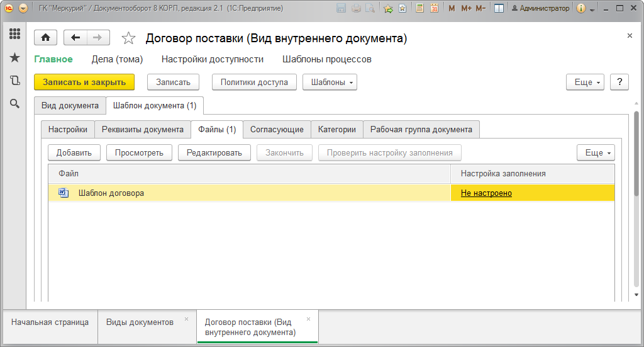Screen dimensions: 644x347
Task: Open the calculator icon in title bar
Action: pyautogui.click(x=419, y=8)
